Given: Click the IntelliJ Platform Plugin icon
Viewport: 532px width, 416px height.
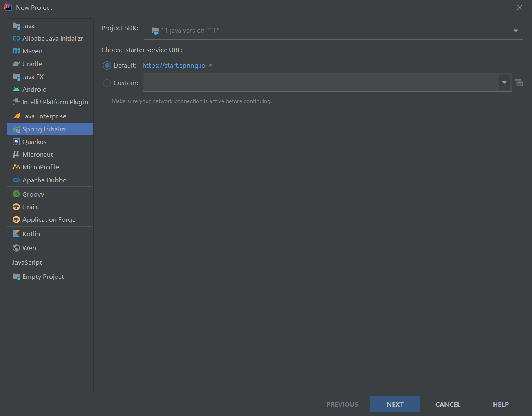Looking at the screenshot, I should point(16,102).
